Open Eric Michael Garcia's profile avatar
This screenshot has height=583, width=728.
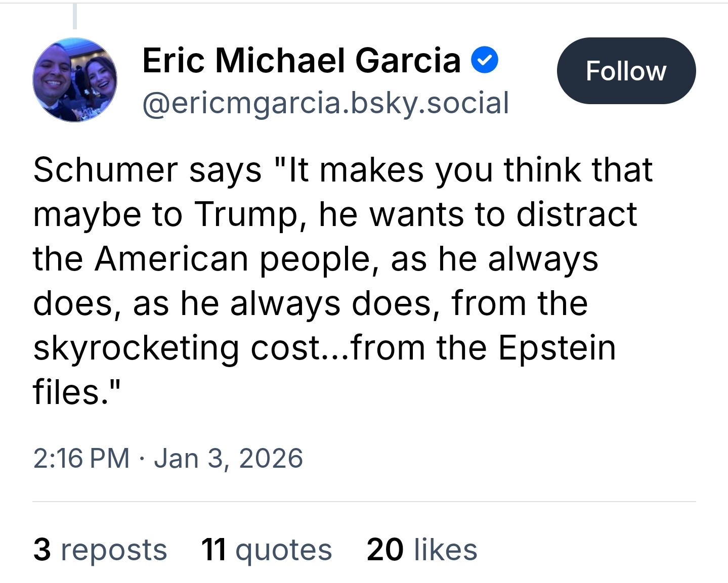pos(75,80)
